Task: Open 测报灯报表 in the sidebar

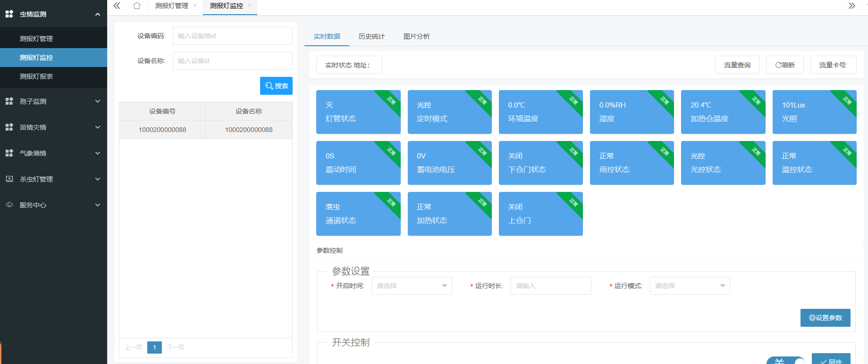Action: 36,76
